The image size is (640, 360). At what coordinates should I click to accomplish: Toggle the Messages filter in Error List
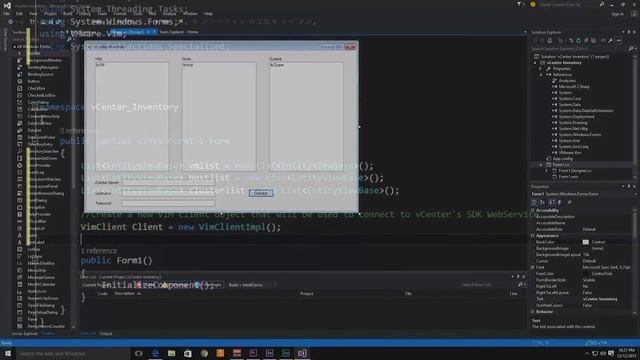208,284
